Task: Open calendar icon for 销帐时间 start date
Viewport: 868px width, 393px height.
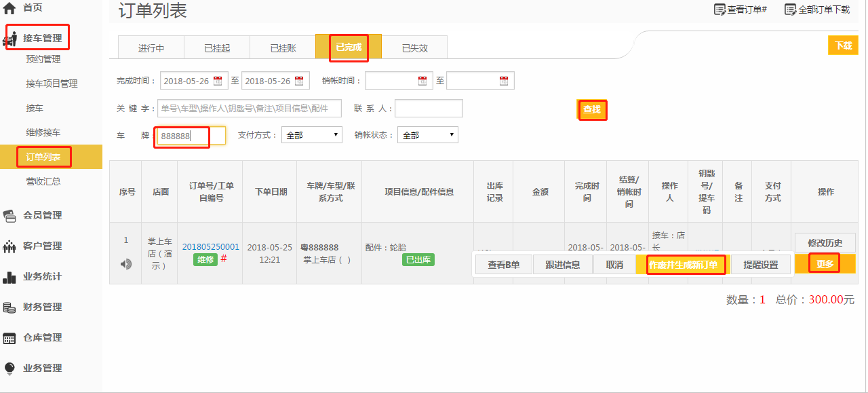Action: pyautogui.click(x=422, y=81)
